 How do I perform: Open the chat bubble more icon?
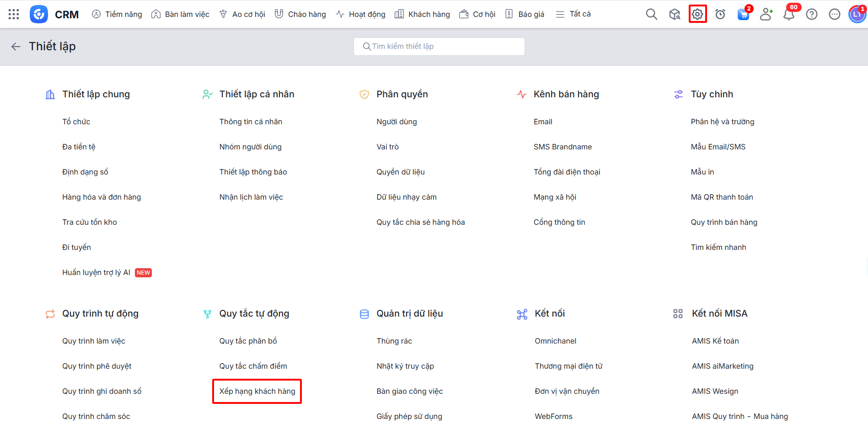(835, 14)
